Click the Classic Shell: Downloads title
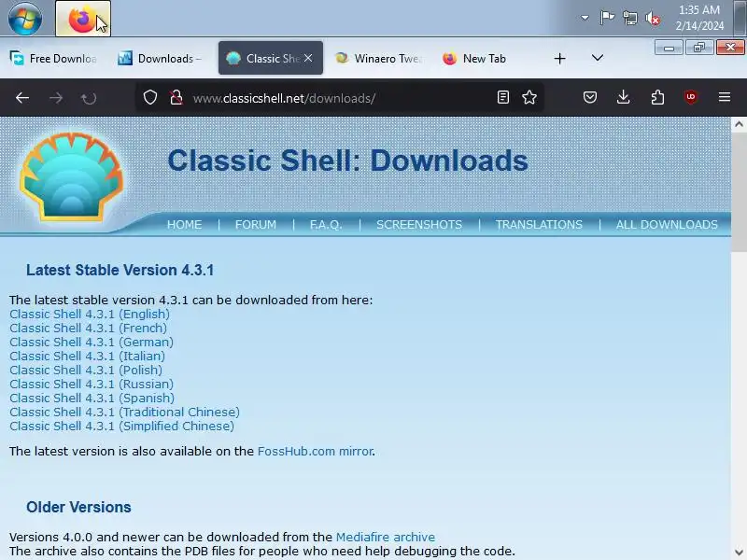The height and width of the screenshot is (560, 747). tap(347, 160)
